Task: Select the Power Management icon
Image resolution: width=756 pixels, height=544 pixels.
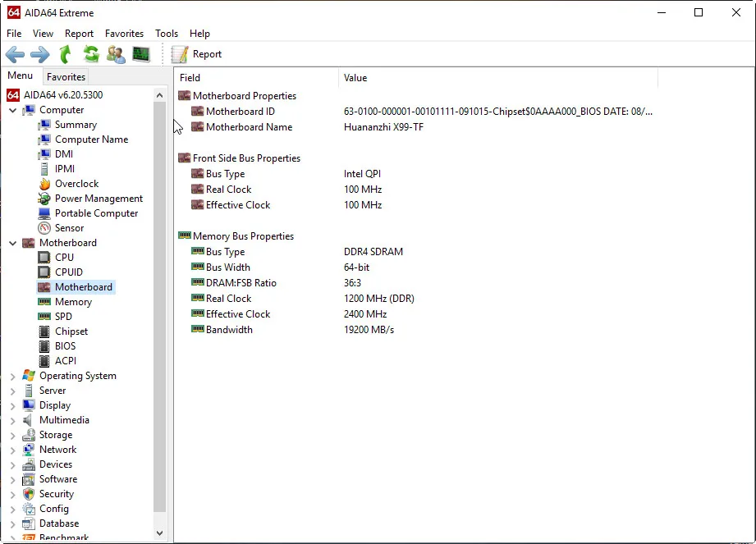Action: (44, 199)
